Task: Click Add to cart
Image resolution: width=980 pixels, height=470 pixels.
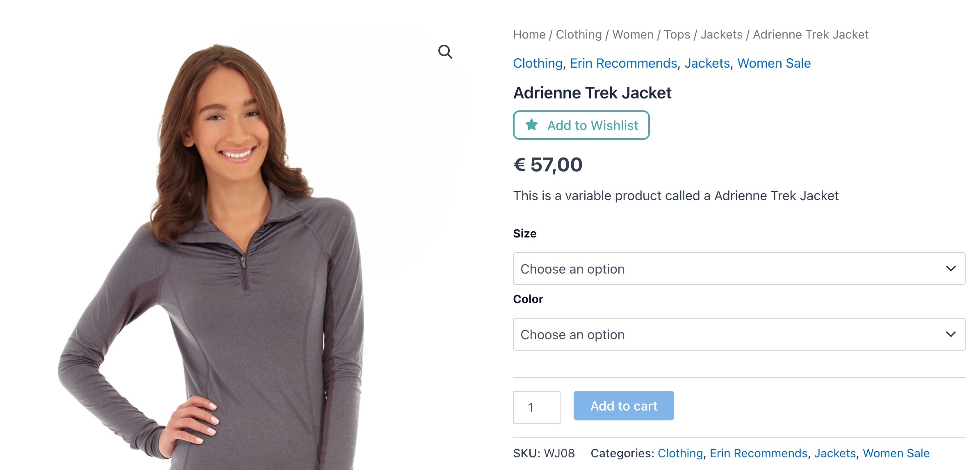Action: pyautogui.click(x=623, y=406)
